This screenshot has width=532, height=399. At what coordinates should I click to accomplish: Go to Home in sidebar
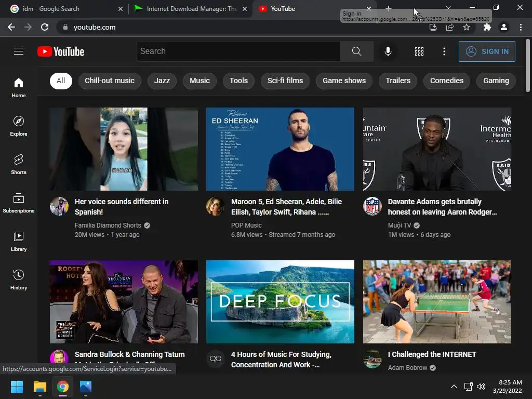(19, 87)
